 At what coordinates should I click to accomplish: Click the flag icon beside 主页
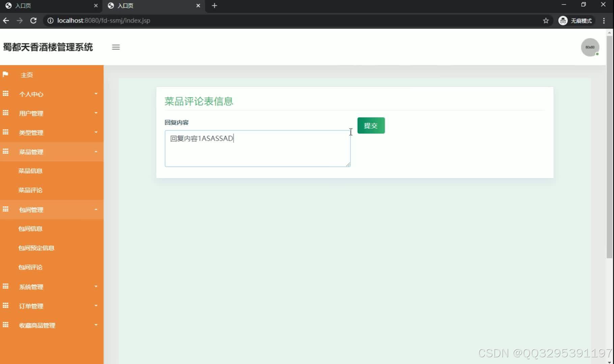5,74
